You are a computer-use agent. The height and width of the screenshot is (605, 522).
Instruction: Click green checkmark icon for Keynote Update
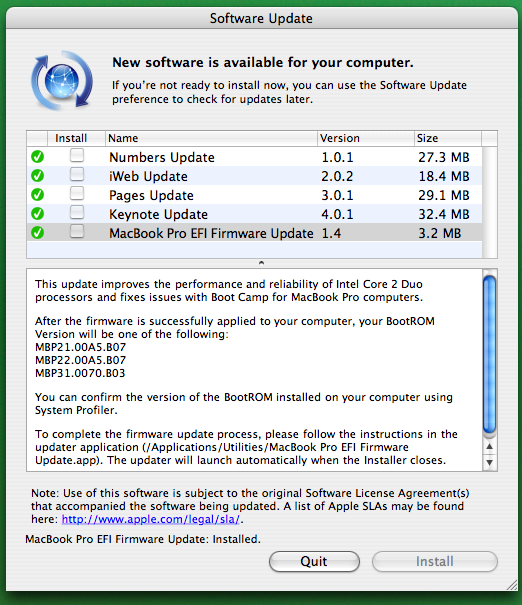[x=37, y=213]
